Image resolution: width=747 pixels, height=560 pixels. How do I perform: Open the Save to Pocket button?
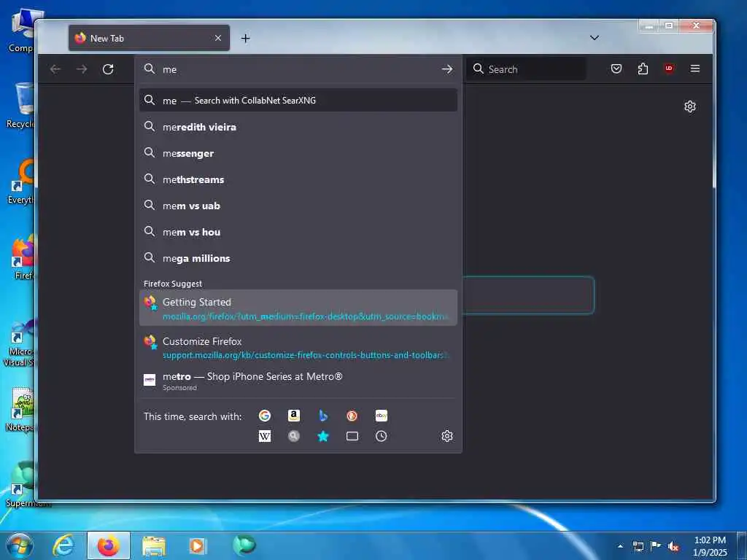616,69
